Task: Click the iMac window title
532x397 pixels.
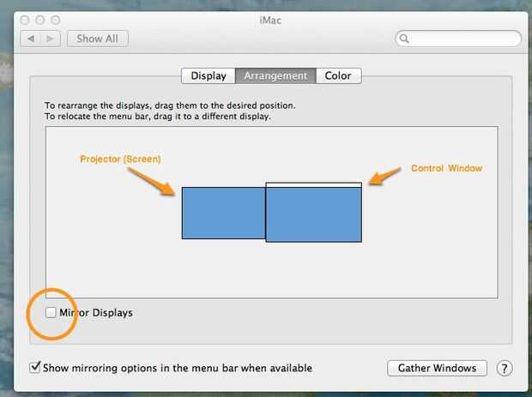Action: pos(265,19)
